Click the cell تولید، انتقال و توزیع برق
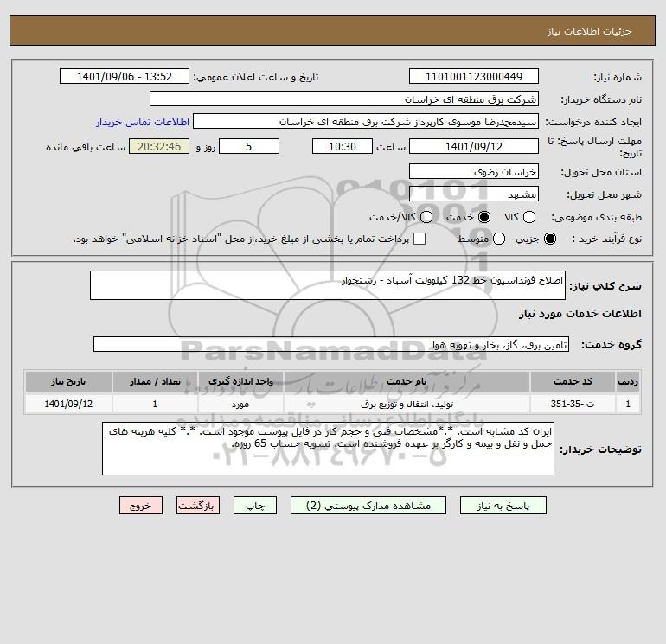Screen dimensions: 666x644 [407, 404]
